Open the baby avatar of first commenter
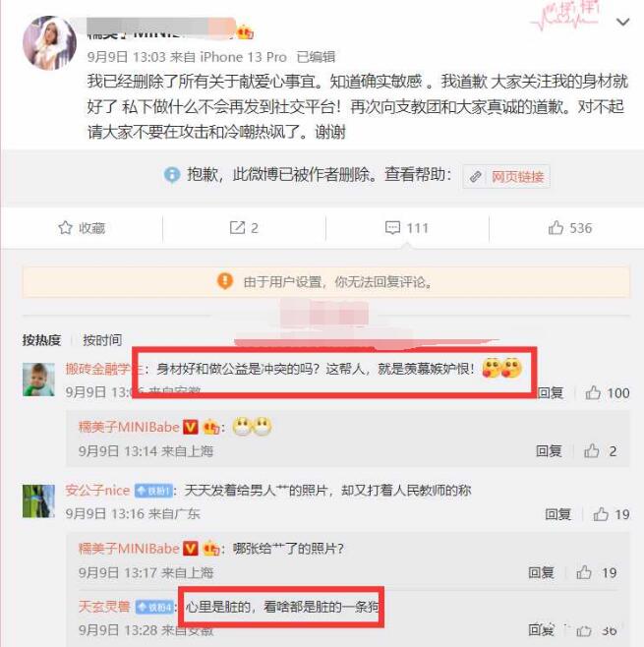This screenshot has height=647, width=644. click(38, 380)
